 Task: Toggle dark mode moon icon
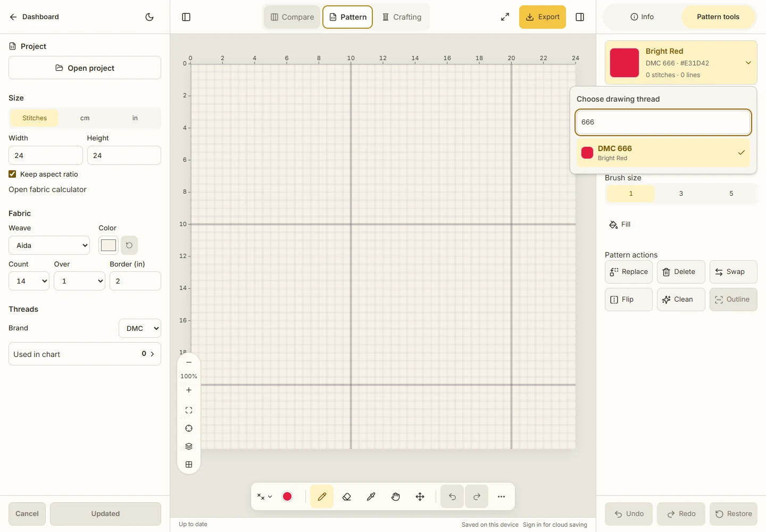click(149, 17)
